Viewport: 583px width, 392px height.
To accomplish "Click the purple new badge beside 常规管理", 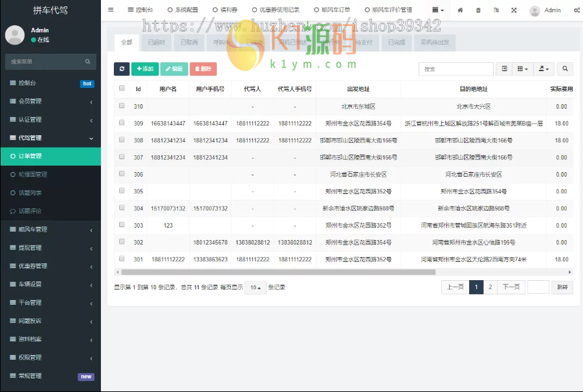I will point(86,376).
